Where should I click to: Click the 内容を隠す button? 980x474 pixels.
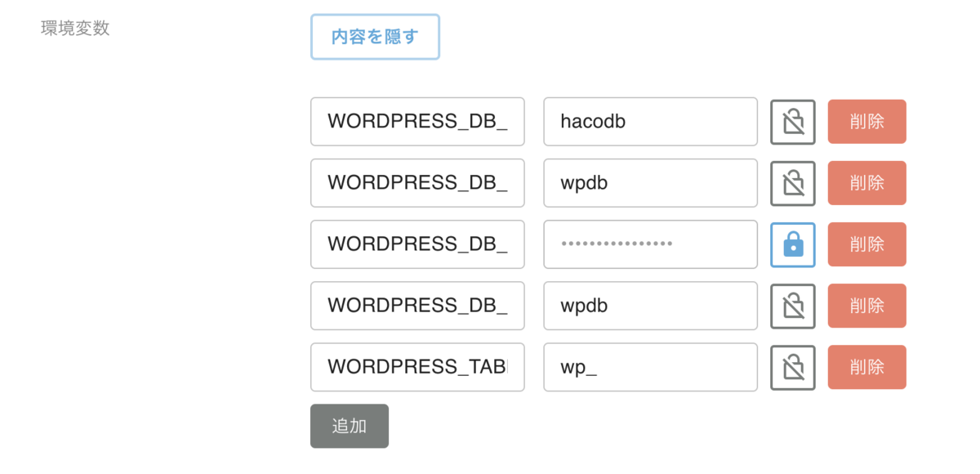[375, 37]
